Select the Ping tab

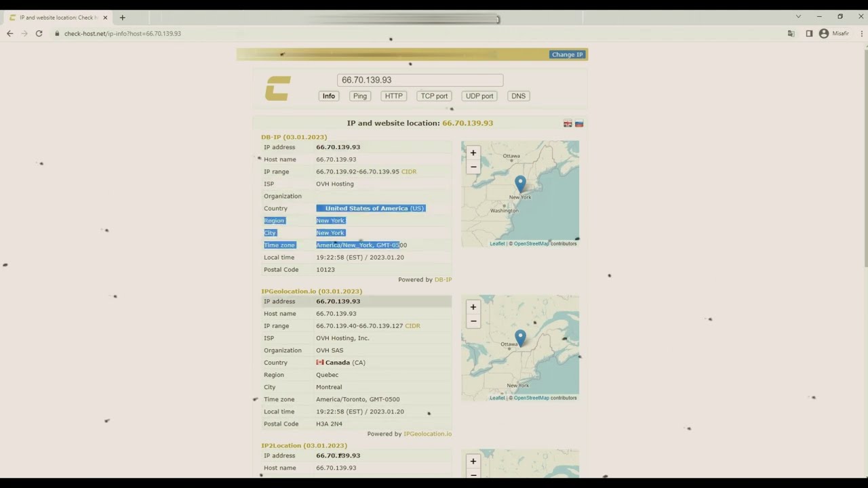tap(360, 96)
